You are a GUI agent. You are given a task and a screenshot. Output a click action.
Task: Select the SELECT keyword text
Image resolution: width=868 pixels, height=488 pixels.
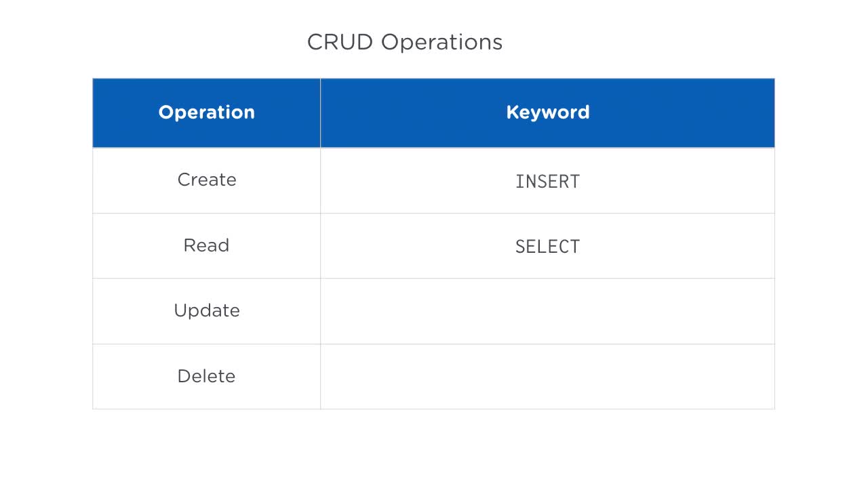[547, 247]
